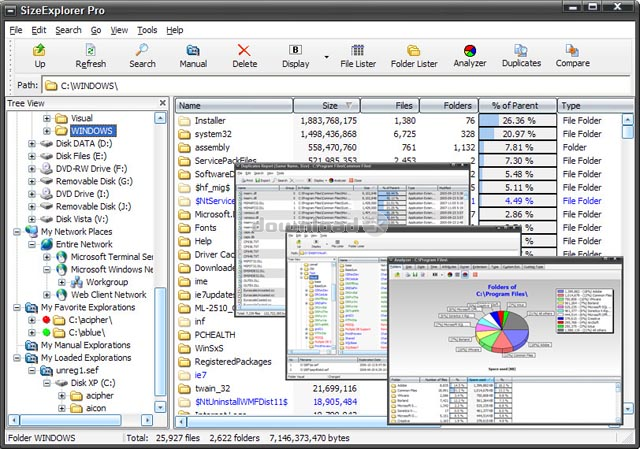Open the Tools menu
The height and width of the screenshot is (449, 640).
point(147,30)
